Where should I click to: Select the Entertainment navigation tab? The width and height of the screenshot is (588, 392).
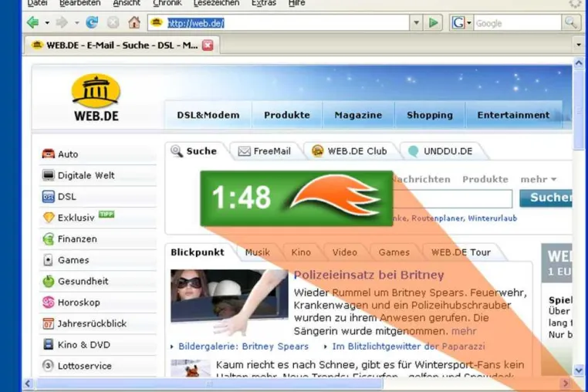point(513,115)
